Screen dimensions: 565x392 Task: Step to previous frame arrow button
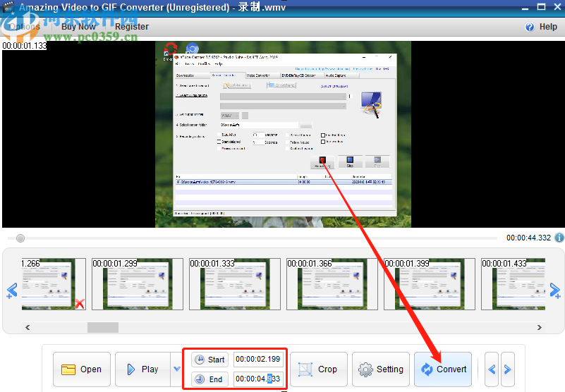[492, 369]
